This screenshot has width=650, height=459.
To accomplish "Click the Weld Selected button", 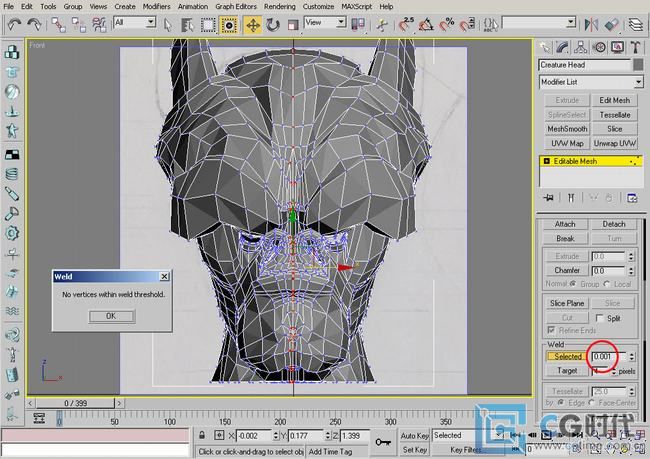I will [567, 356].
